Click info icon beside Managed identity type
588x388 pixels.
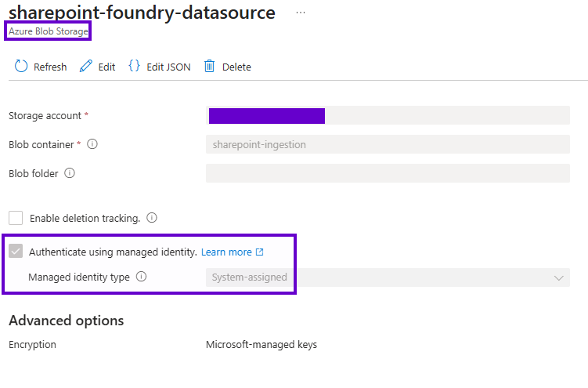point(141,277)
